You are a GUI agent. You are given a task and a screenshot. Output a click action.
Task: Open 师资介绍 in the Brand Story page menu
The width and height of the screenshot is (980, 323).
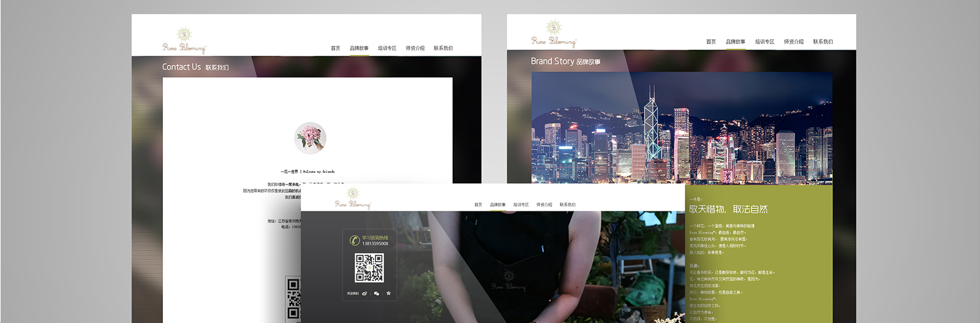click(x=793, y=42)
